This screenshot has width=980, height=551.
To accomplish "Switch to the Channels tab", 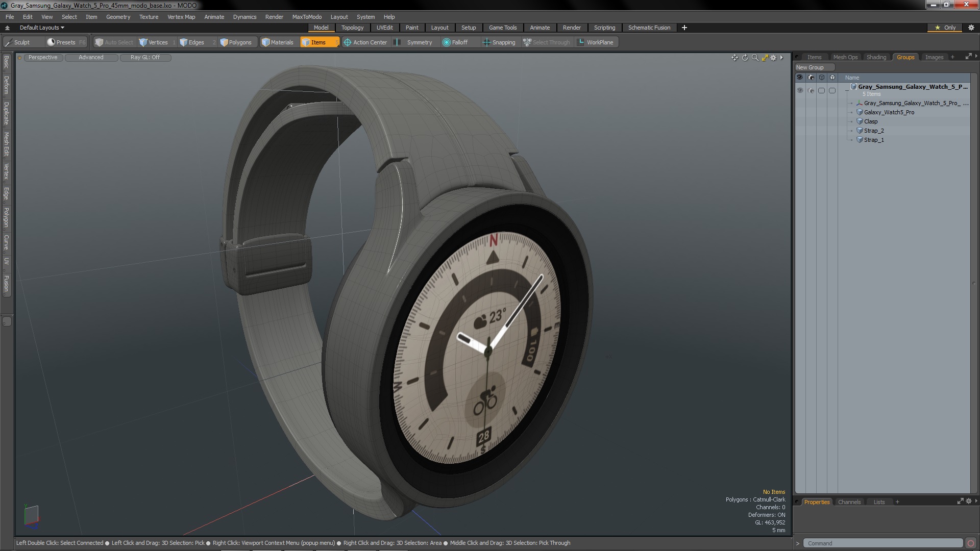I will point(849,502).
